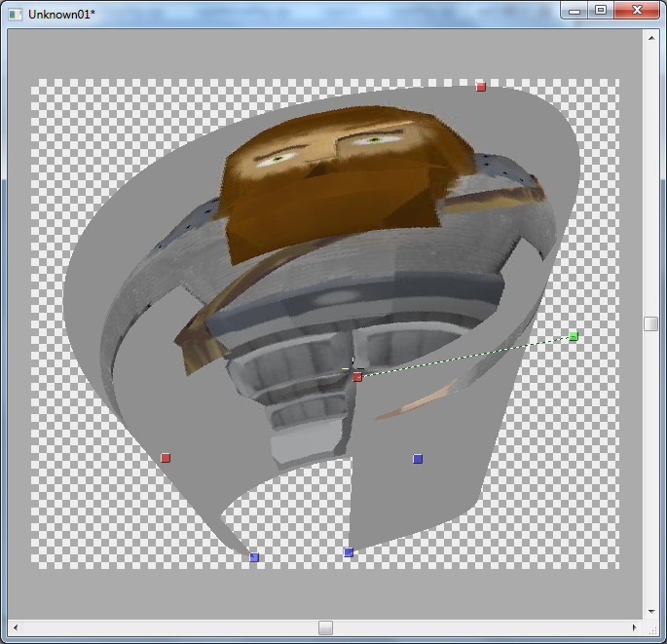Screen dimensions: 667x644
Task: Select the red control handle at top of warp
Action: coord(481,87)
